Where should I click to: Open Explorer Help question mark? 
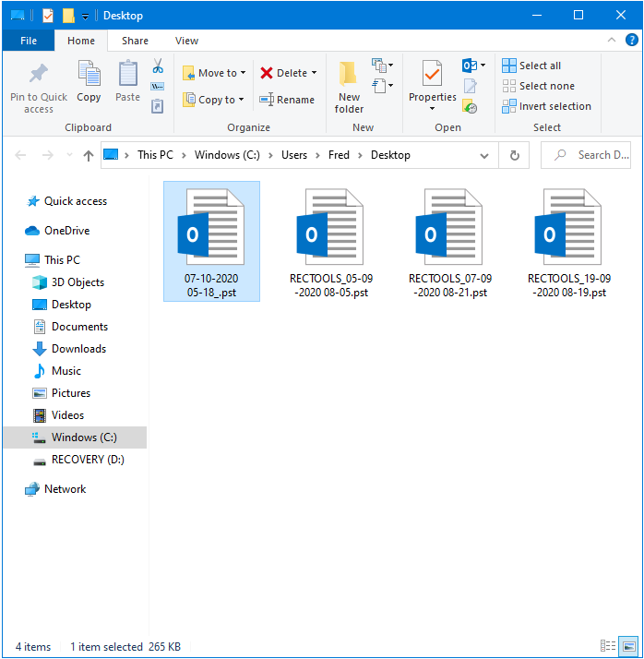pos(631,40)
